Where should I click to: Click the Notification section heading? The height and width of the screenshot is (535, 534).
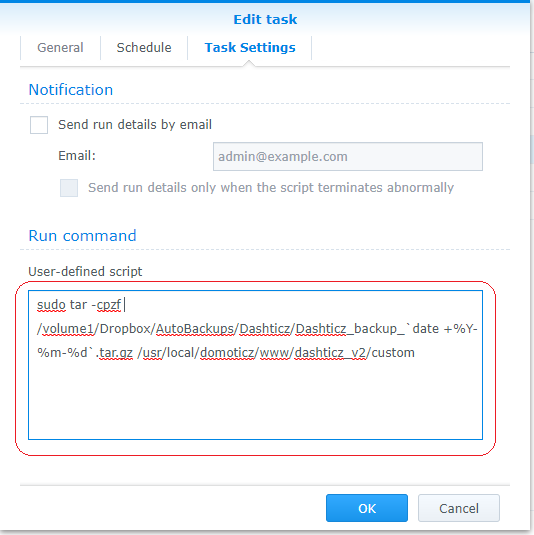71,90
